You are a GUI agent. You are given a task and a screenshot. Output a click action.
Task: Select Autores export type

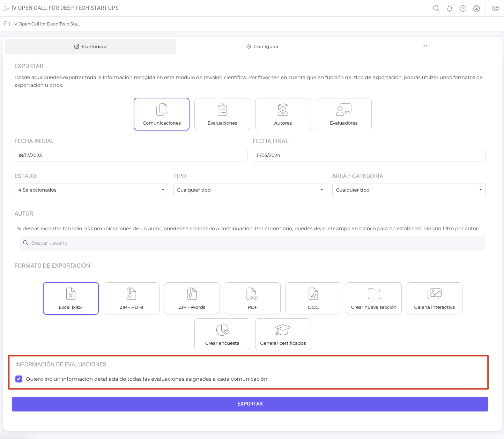click(283, 114)
